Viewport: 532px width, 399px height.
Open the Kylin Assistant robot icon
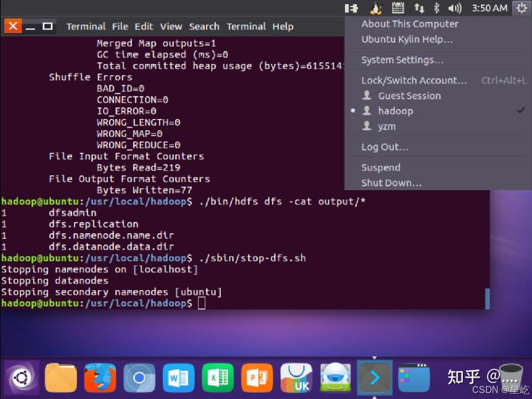coord(335,377)
